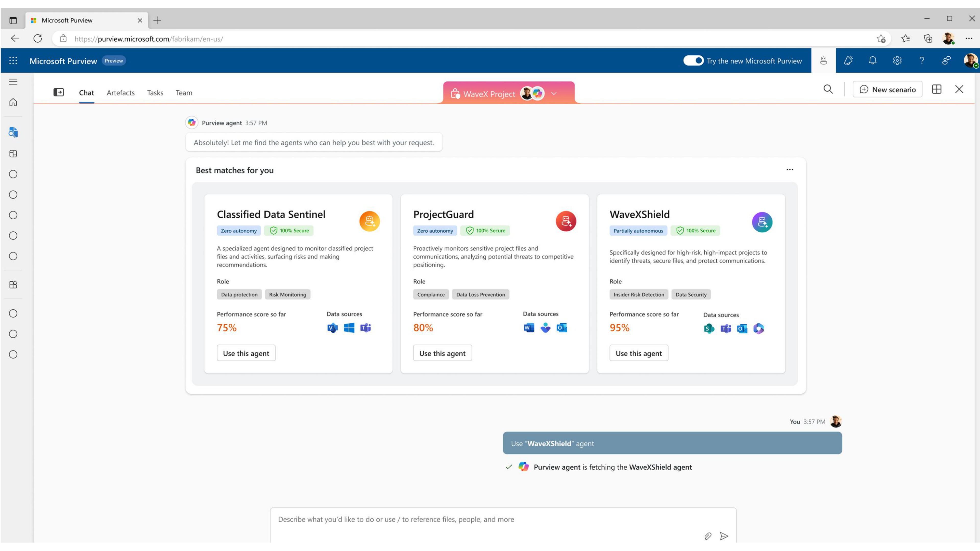The width and height of the screenshot is (980, 551).
Task: Click Use this agent for ProjectGuard
Action: coord(442,353)
